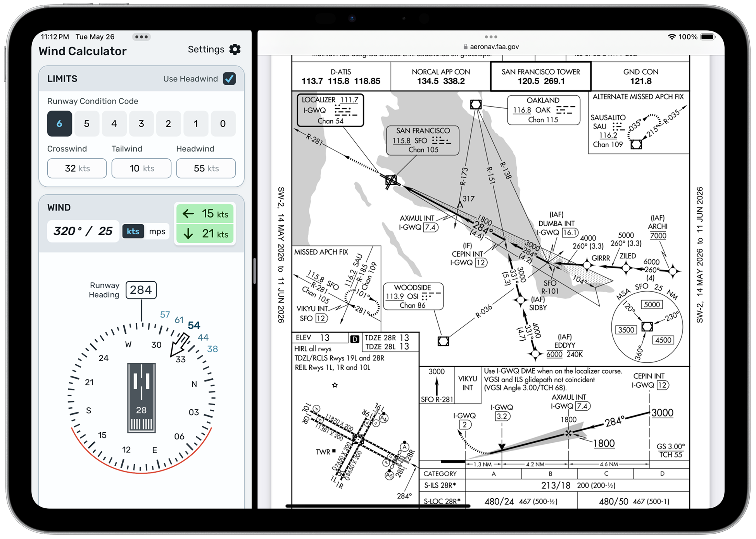Viewport: 756px width, 539px height.
Task: Tap the EDDYY (IAF) fix symbol
Action: click(x=535, y=354)
